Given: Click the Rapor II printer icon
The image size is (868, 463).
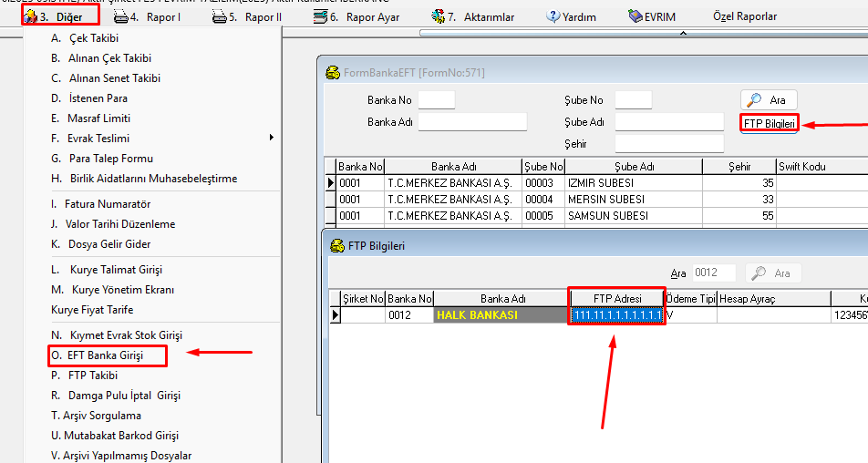Looking at the screenshot, I should pyautogui.click(x=220, y=16).
